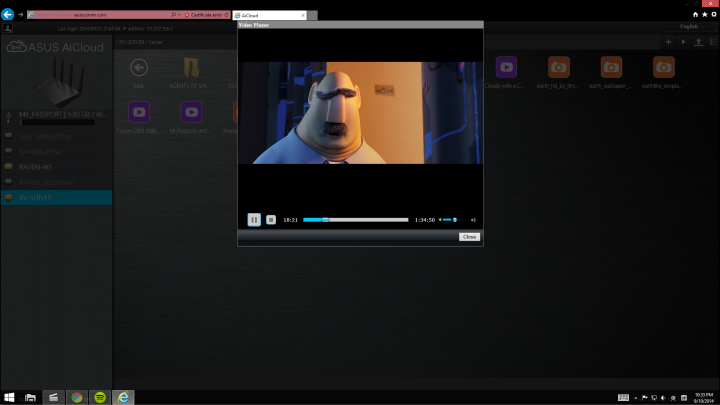The image size is (720, 405).
Task: Open Internet Explorer taskbar icon
Action: click(123, 397)
